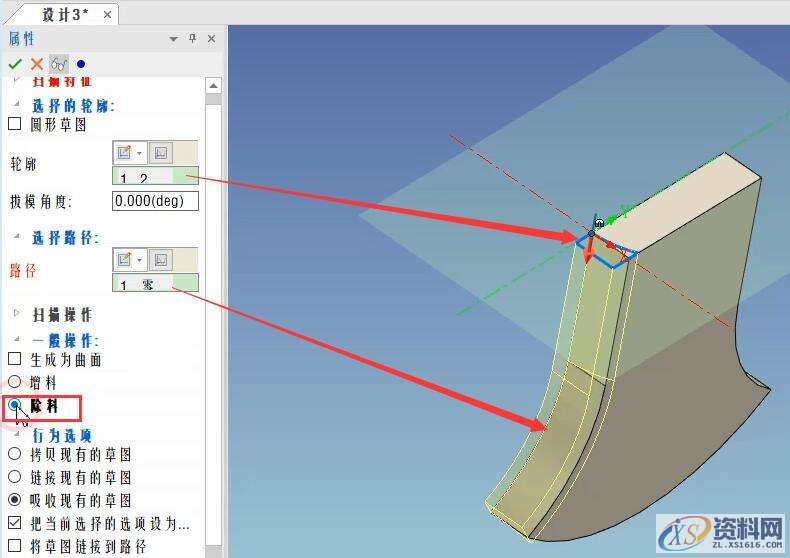
Task: Tick the 将草图链接到路径 checkbox
Action: coord(15,546)
